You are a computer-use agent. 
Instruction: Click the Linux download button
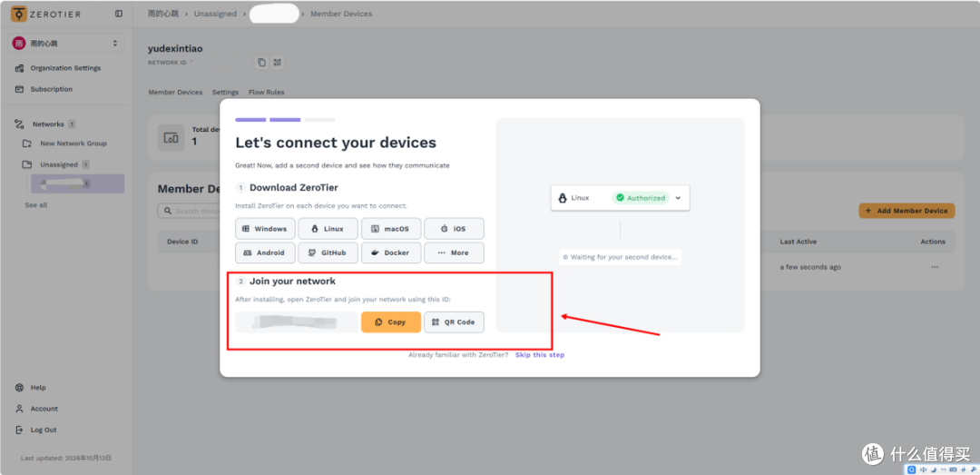click(x=328, y=229)
